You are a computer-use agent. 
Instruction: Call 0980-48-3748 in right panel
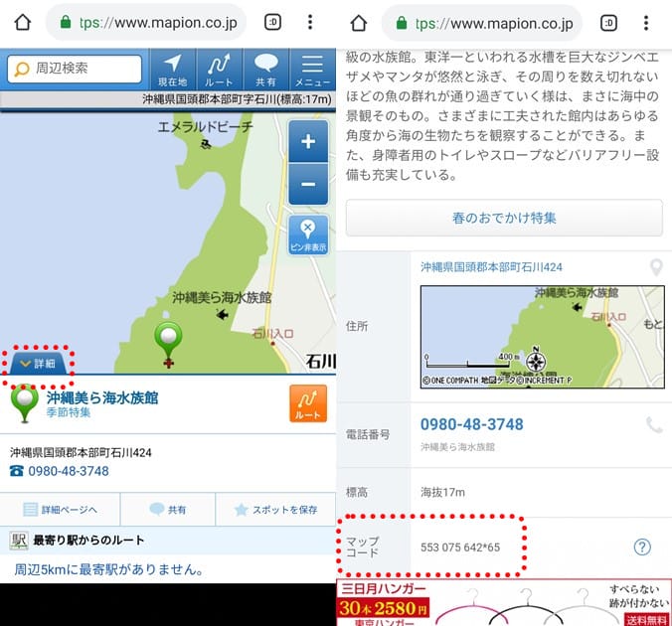click(x=471, y=424)
